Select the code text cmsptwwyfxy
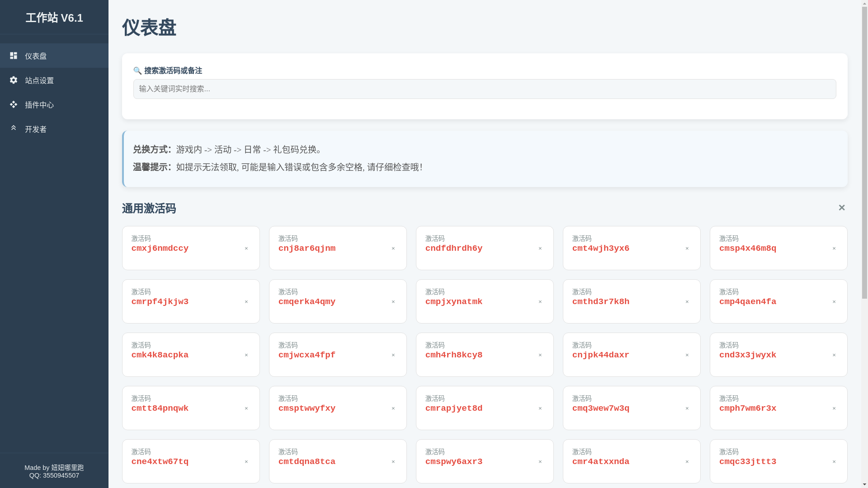The width and height of the screenshot is (868, 488). click(307, 408)
